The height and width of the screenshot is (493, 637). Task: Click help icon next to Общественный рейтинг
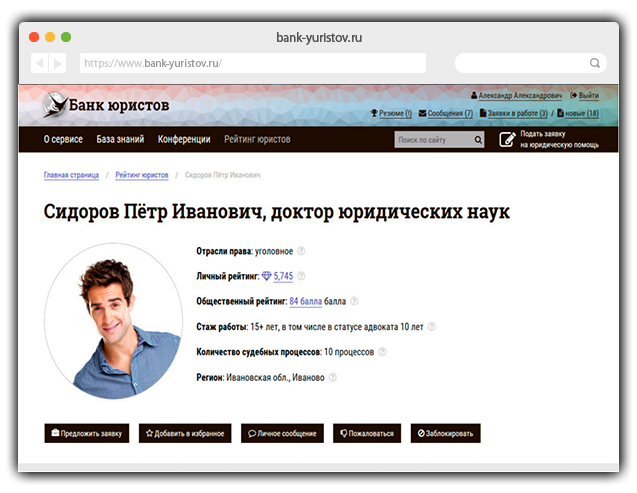click(x=354, y=301)
